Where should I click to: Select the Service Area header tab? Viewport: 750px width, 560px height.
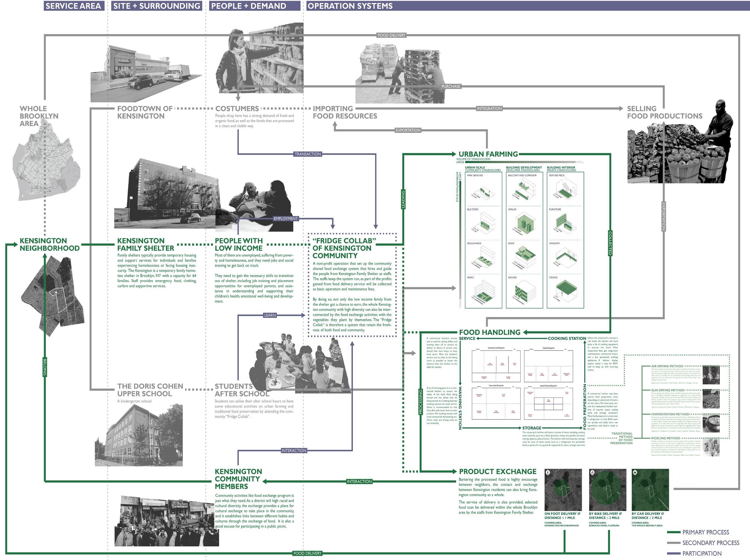coord(73,6)
